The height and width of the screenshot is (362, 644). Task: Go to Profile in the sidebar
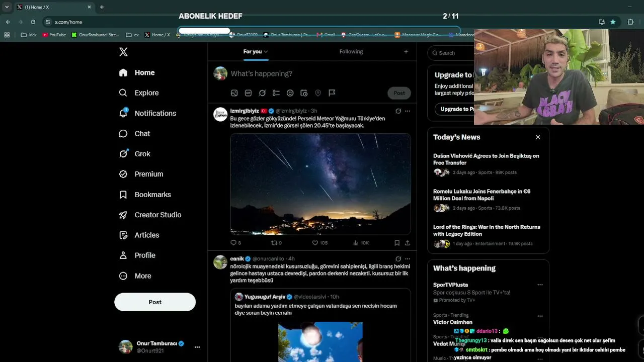(137, 255)
